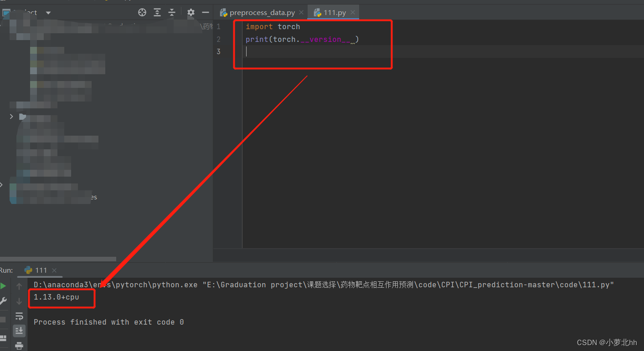Toggle soft-wrap in Run console
This screenshot has height=351, width=644.
19,316
